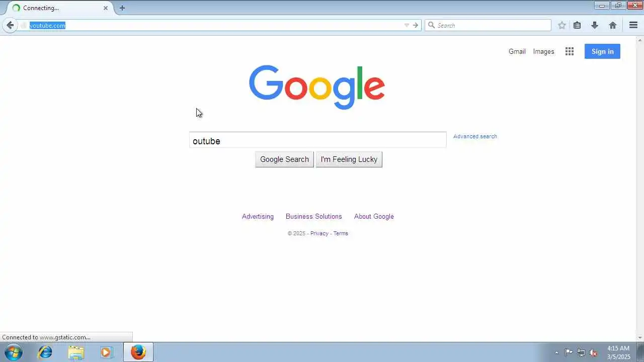
Task: Click the Firefox search box
Action: coord(488,25)
